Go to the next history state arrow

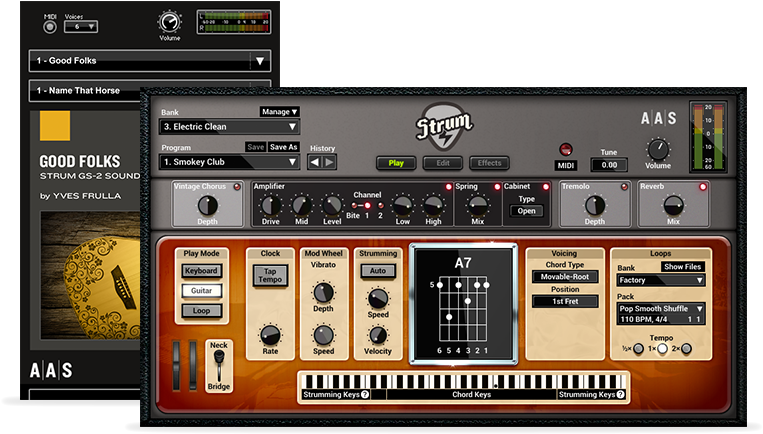point(329,163)
